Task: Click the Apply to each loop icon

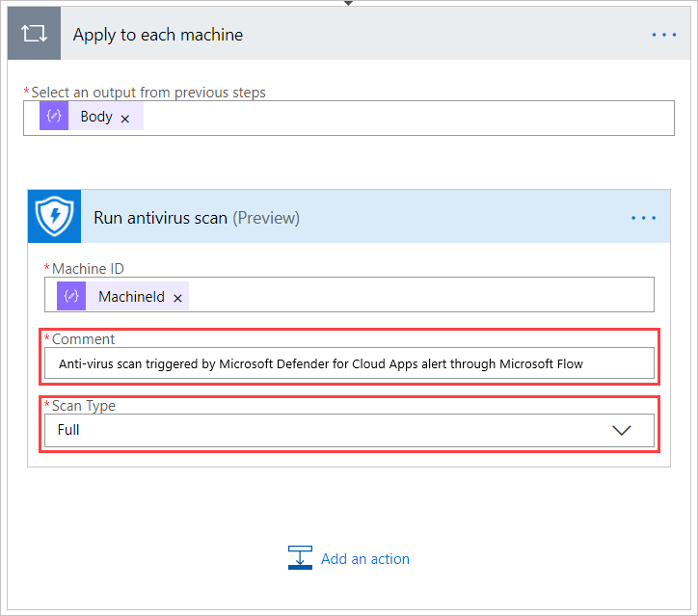Action: click(x=34, y=34)
